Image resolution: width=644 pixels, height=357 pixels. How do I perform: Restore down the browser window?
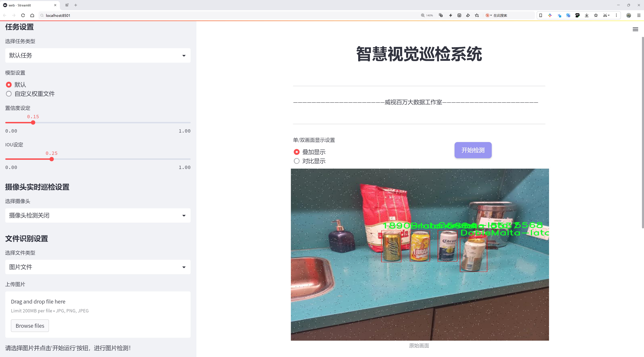point(628,5)
